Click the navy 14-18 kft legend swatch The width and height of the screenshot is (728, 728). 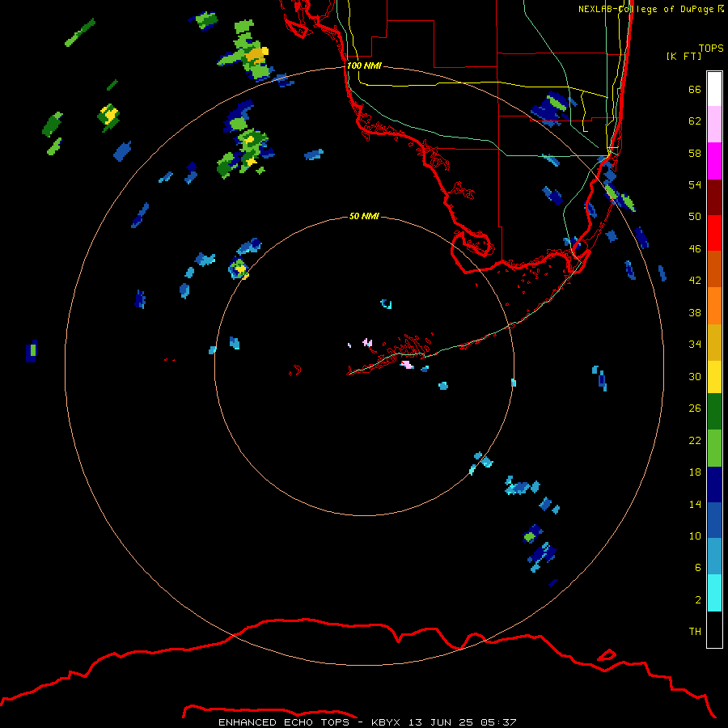[x=714, y=485]
